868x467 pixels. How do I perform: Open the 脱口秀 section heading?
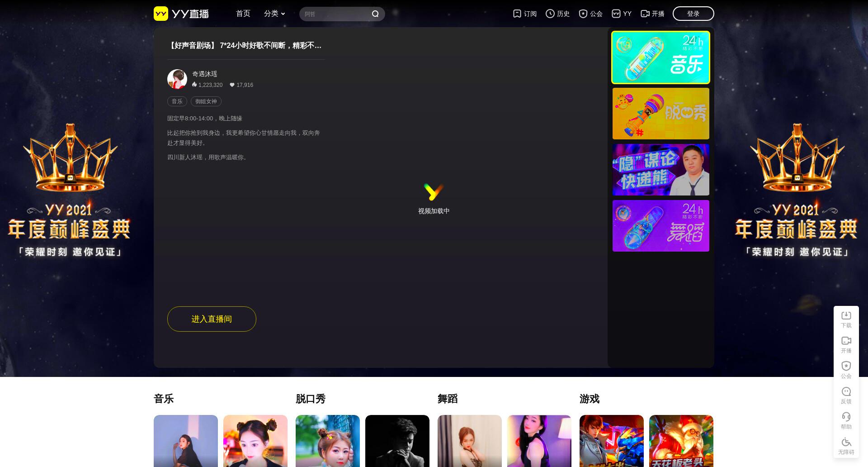[311, 399]
